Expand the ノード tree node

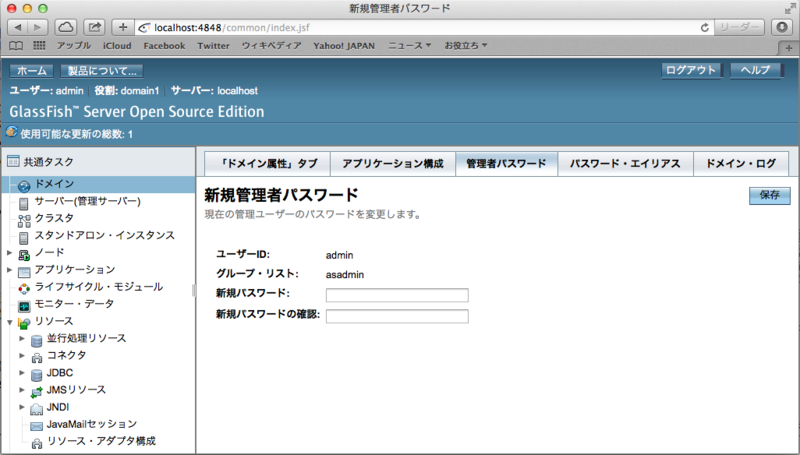tap(10, 252)
